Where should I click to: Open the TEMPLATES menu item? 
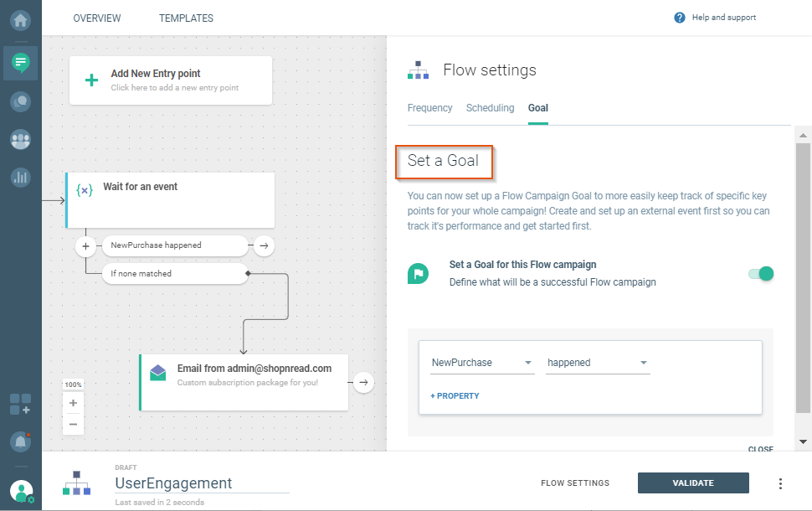tap(186, 18)
